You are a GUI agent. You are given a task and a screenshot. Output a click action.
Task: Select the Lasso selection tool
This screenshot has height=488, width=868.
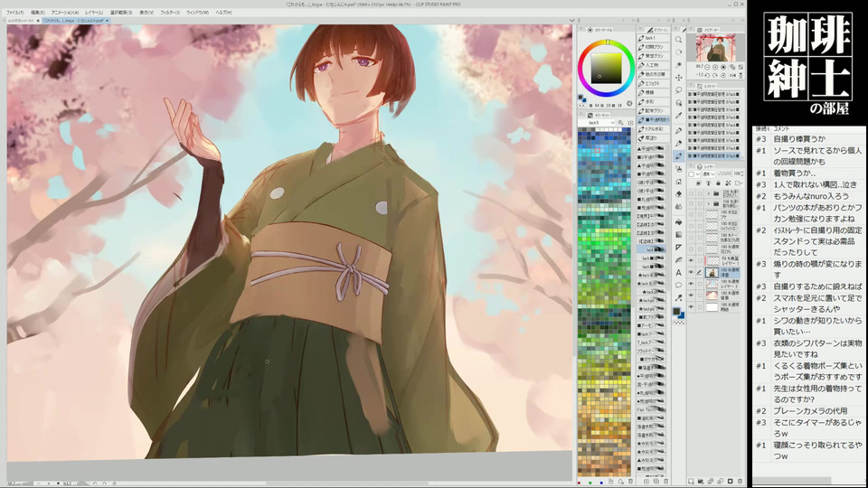[679, 90]
